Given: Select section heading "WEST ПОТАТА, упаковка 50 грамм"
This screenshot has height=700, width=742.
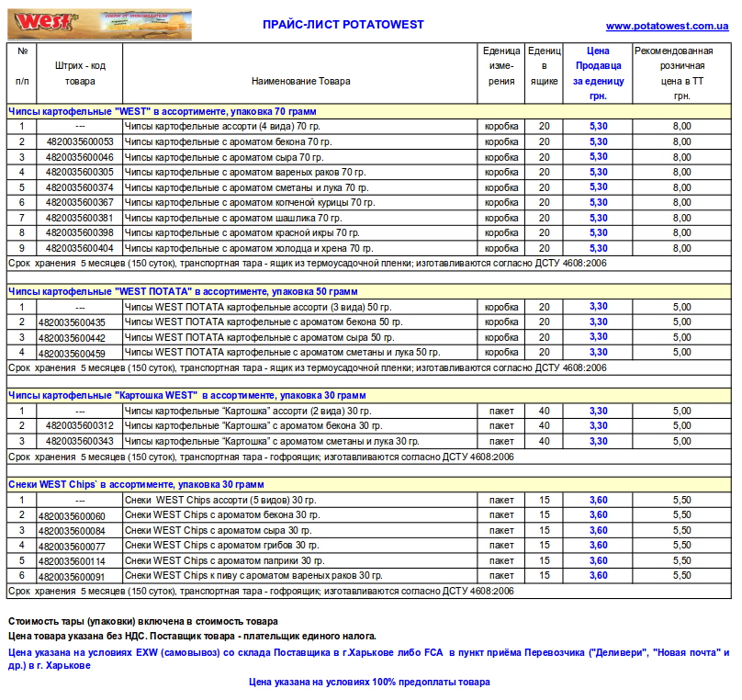Looking at the screenshot, I should point(183,291).
